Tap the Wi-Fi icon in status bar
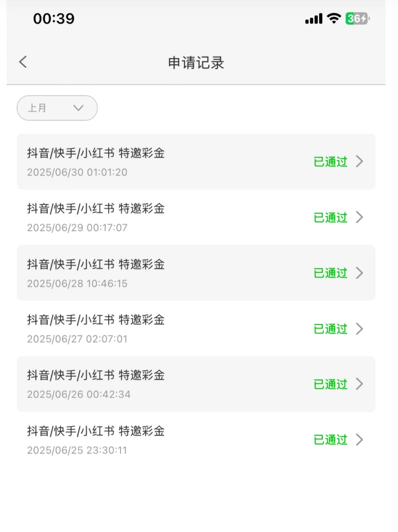Viewport: 398px width, 532px height. 334,18
